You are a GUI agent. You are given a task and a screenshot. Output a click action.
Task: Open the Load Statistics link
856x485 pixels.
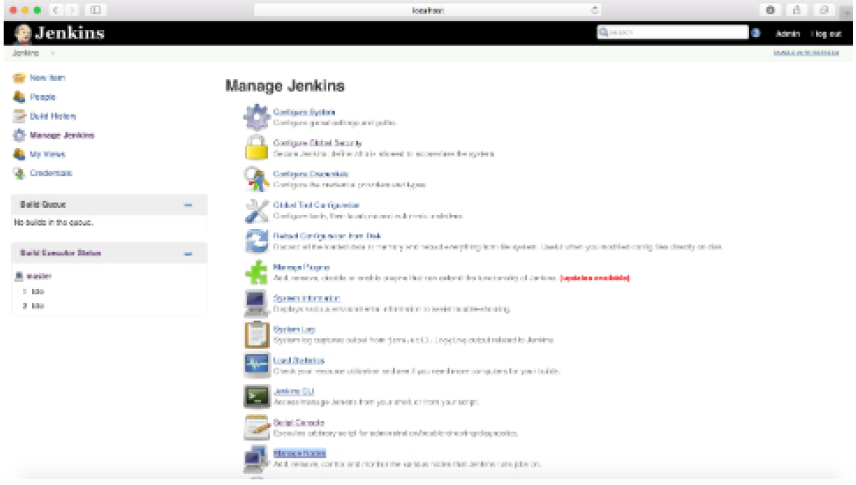(299, 360)
